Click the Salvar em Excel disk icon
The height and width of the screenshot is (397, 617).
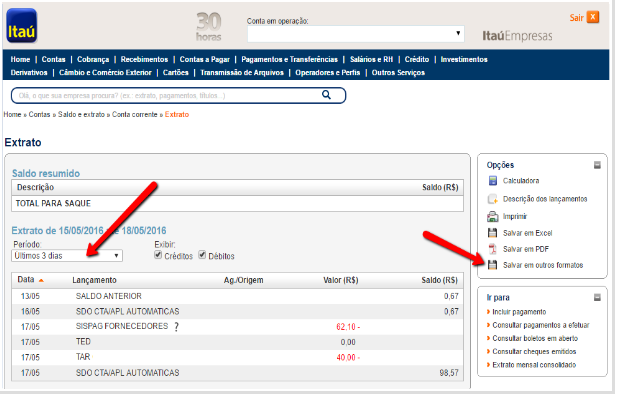493,233
